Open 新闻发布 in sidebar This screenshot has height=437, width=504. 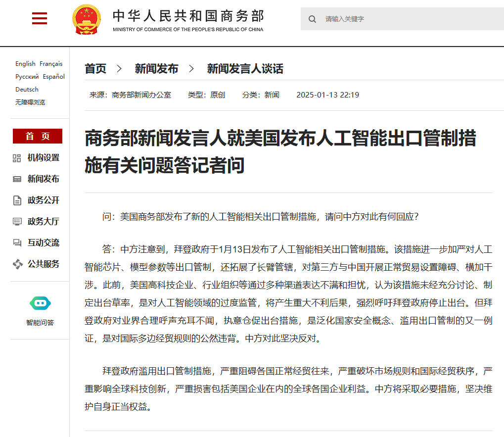(x=44, y=179)
